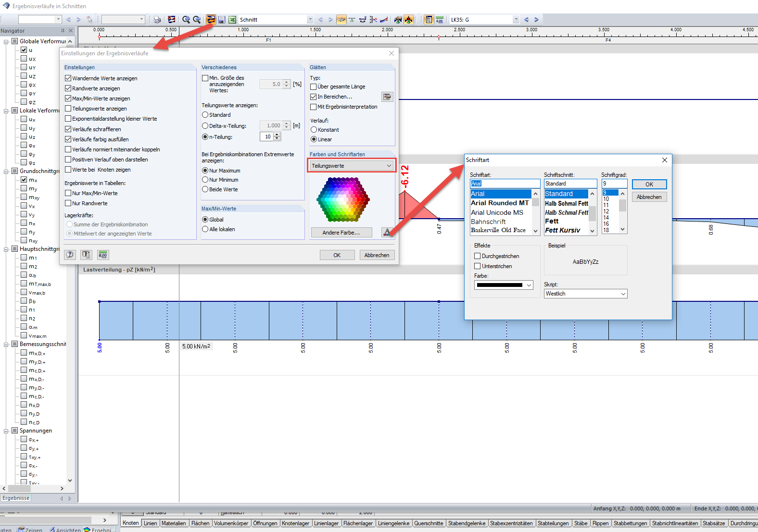Click the Schriftart font name input field
Viewport: 758px width, 532px height.
click(x=505, y=184)
